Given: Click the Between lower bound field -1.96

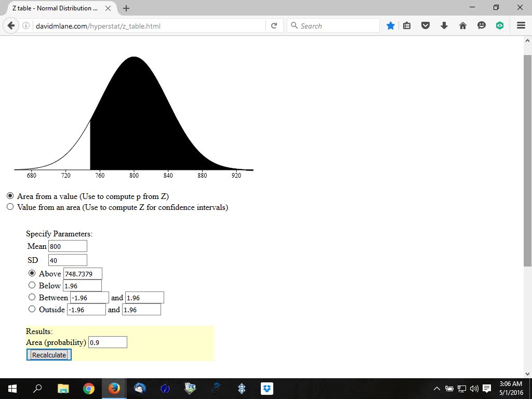Looking at the screenshot, I should pyautogui.click(x=89, y=298).
